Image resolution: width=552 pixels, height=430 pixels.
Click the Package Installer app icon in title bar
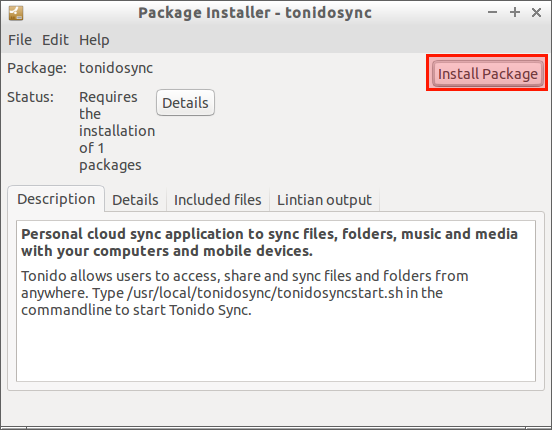coord(16,13)
